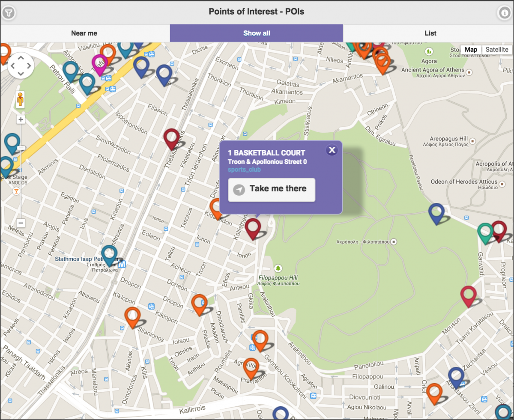The image size is (514, 420).
Task: Switch to the Near me tab
Action: point(84,33)
